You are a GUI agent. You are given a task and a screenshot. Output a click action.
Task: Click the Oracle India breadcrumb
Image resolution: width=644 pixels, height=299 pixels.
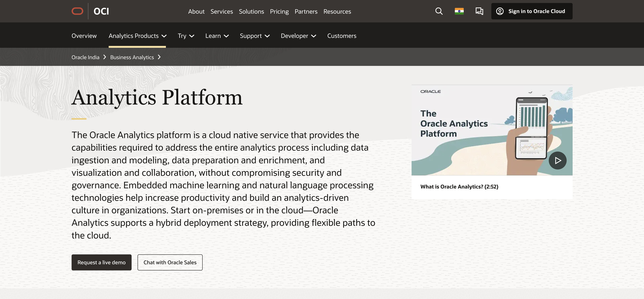86,57
